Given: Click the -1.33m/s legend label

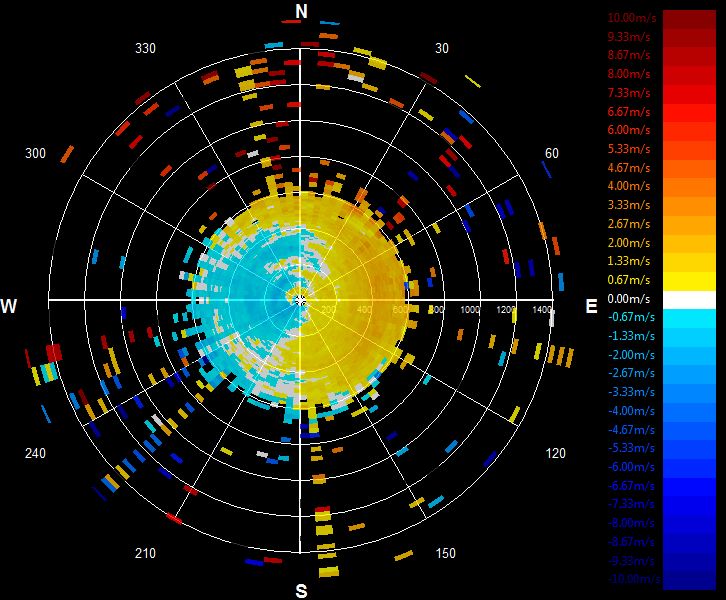Looking at the screenshot, I should 631,336.
